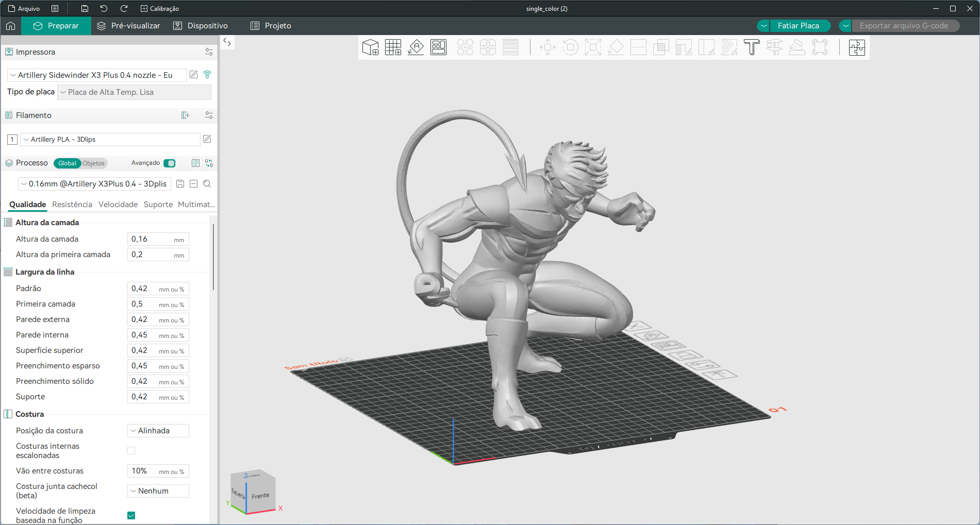Click the Auto orient tool icon

[416, 47]
